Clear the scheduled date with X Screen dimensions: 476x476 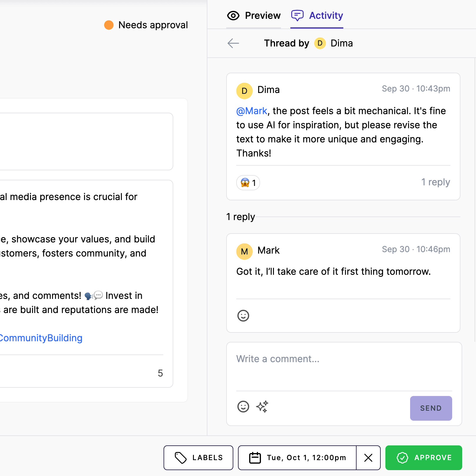(368, 458)
